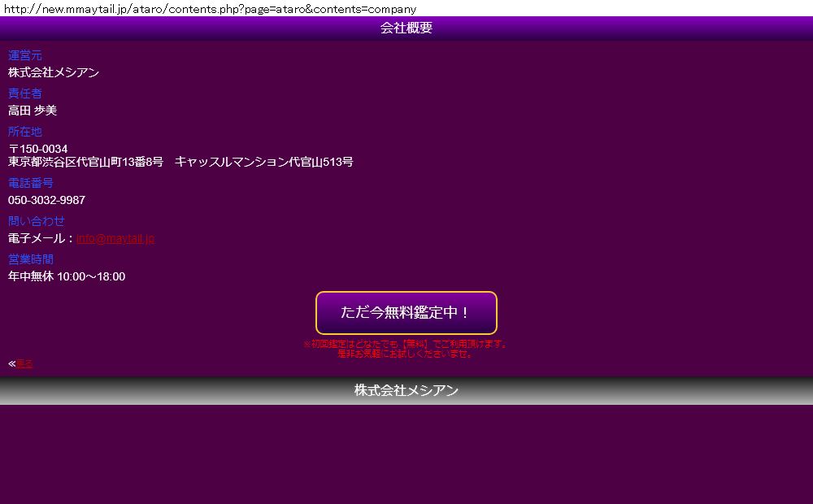Click the 運営元 label

(24, 55)
